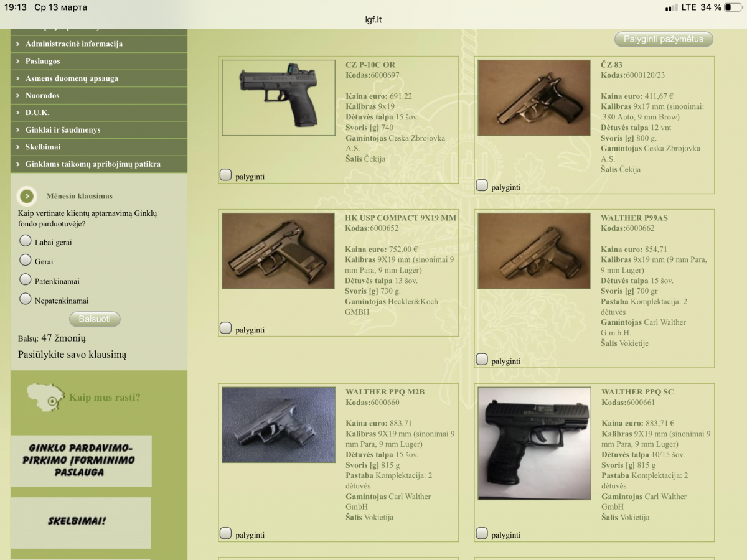Open the Walther PPQ M2B photo
Viewport: 747px width, 560px height.
tap(278, 425)
